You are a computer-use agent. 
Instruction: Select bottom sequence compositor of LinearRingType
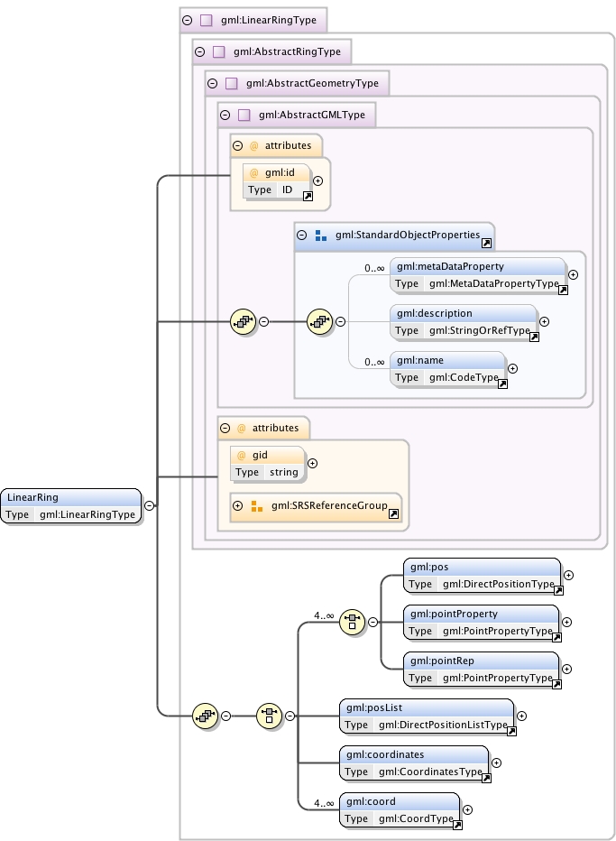pyautogui.click(x=206, y=716)
